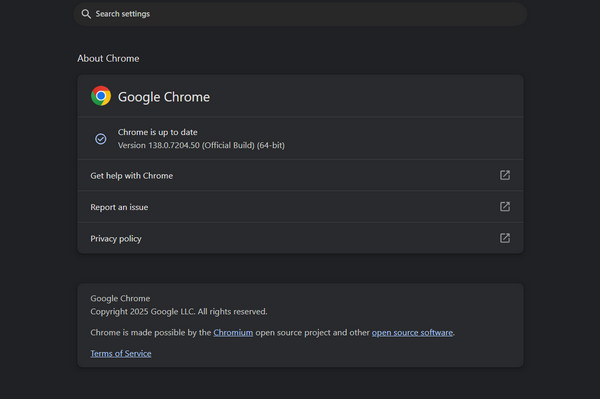Click the Copyright 2025 Google LLC line

(179, 311)
